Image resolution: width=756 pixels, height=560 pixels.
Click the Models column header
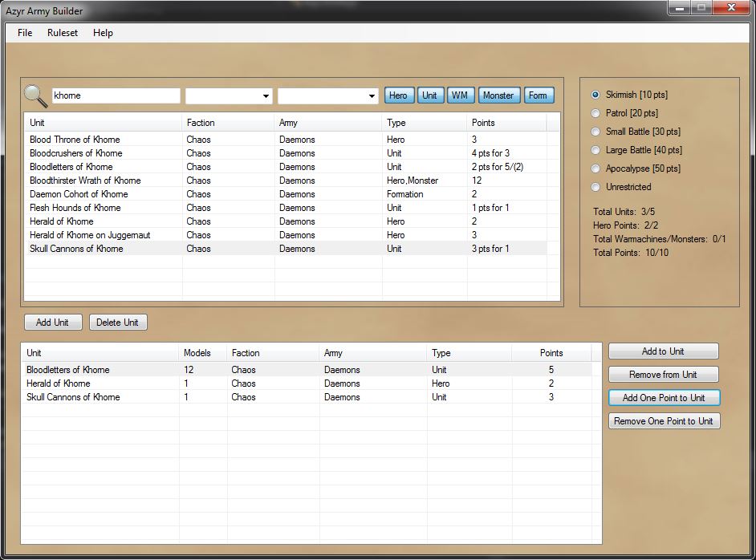click(x=202, y=353)
